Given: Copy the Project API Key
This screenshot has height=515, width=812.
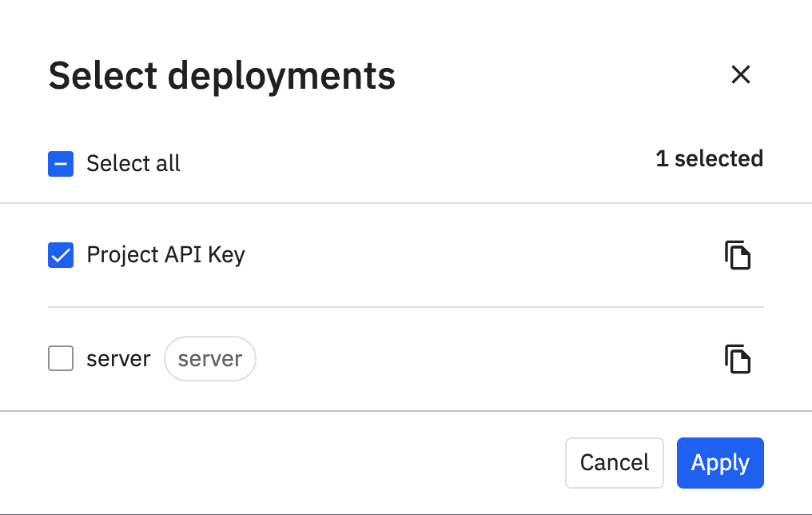Looking at the screenshot, I should coord(738,255).
